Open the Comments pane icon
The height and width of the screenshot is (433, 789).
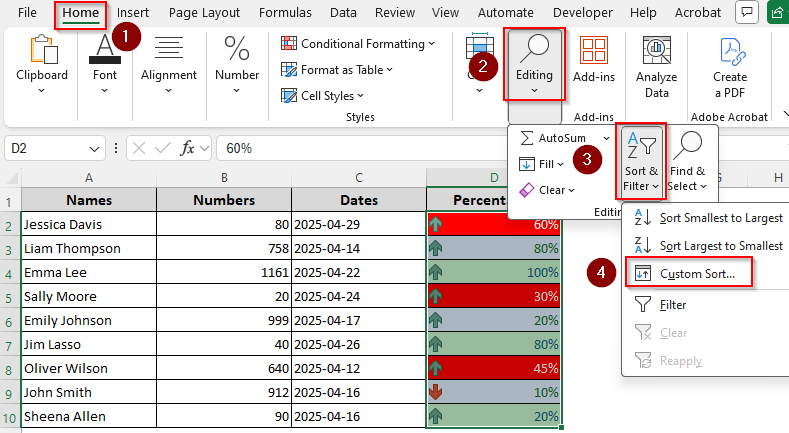[x=747, y=12]
